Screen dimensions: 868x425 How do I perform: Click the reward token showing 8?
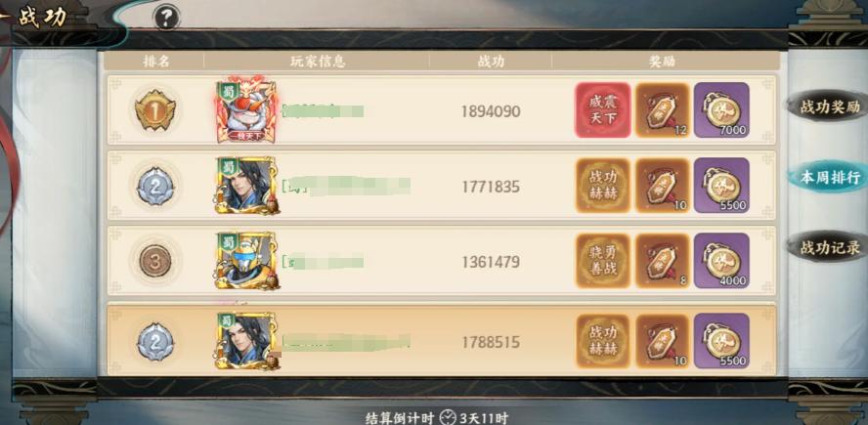click(662, 261)
